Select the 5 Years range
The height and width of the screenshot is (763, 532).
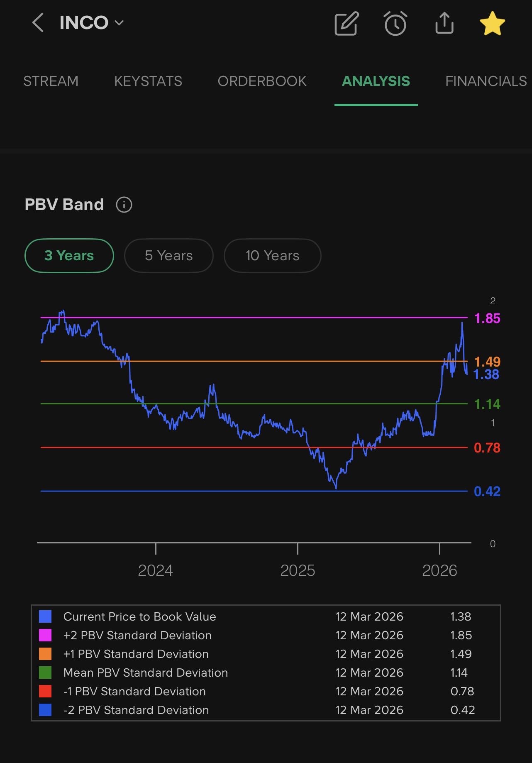168,256
